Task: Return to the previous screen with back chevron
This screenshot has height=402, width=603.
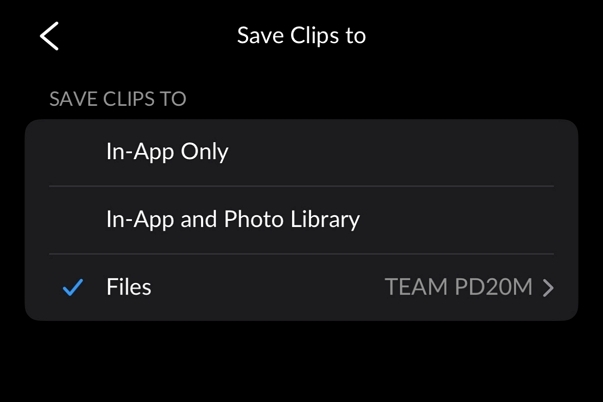Action: [x=49, y=36]
